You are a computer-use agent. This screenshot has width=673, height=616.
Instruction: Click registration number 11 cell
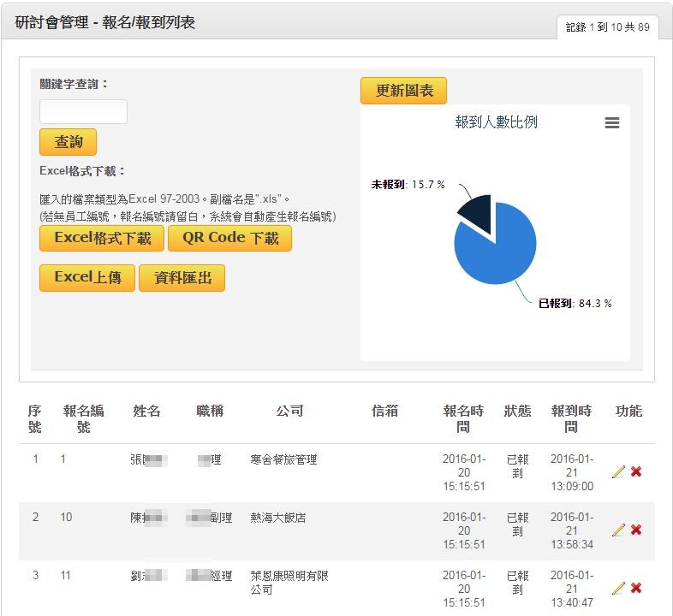[66, 575]
